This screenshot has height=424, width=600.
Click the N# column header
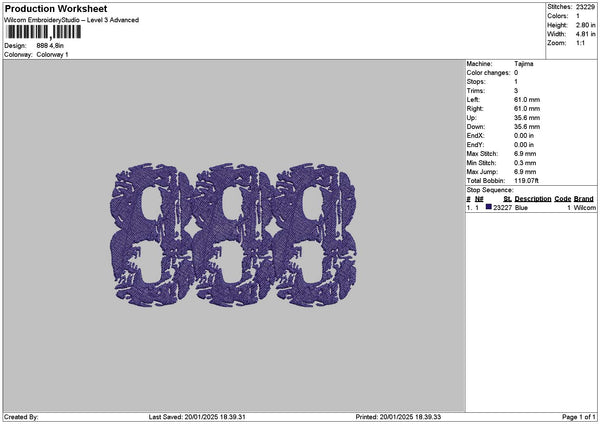pos(479,199)
